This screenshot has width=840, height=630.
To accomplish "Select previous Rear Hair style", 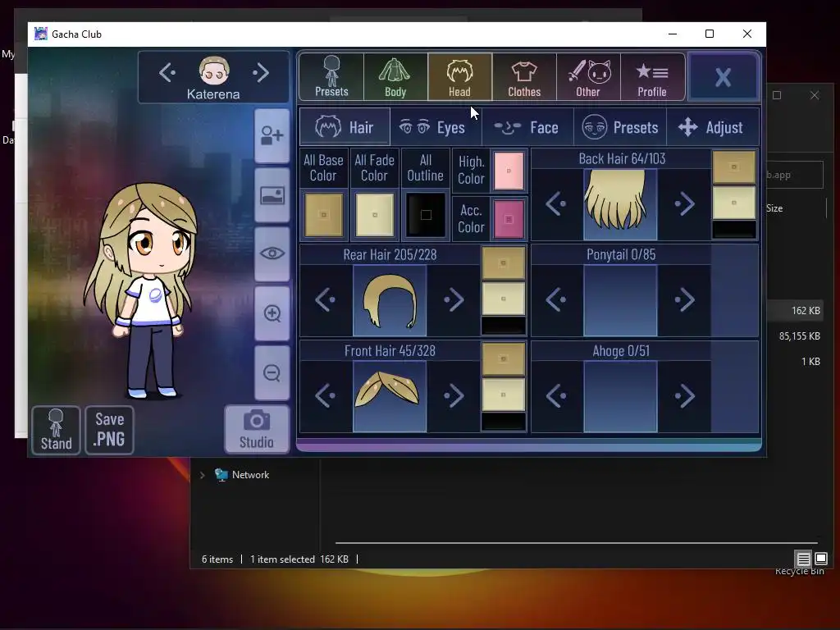I will (326, 300).
